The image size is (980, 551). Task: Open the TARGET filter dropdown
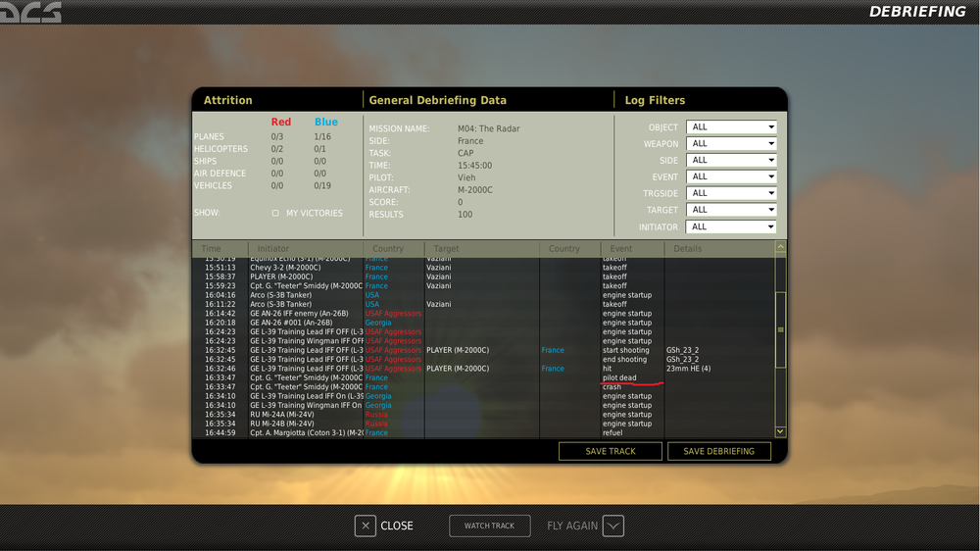click(731, 210)
